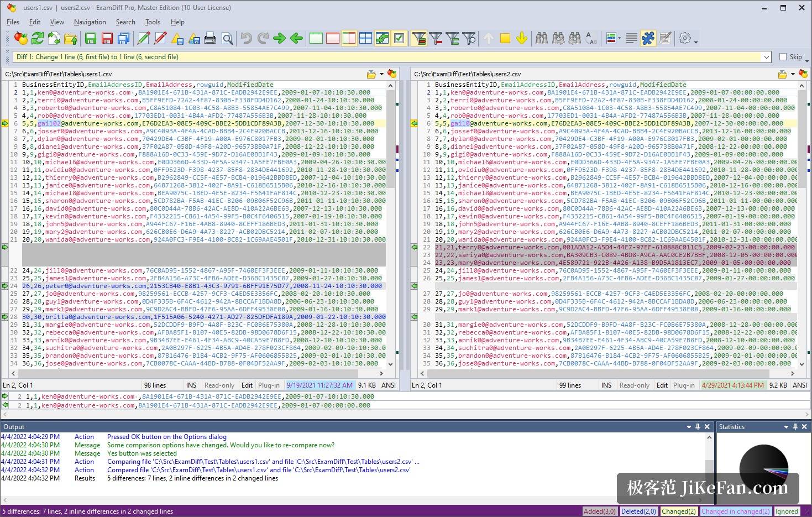Image resolution: width=812 pixels, height=517 pixels.
Task: Click the red pencil edit icon
Action: coord(160,38)
